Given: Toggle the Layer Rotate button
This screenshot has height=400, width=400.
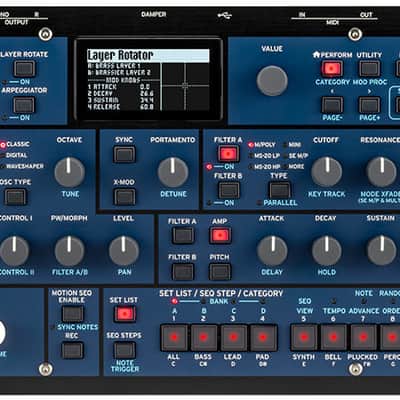Looking at the screenshot, I should [24, 68].
